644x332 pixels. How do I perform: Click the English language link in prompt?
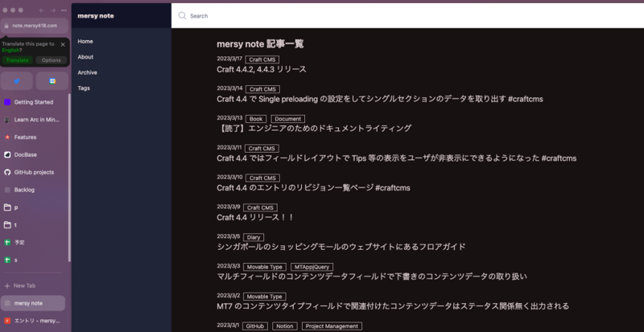point(10,50)
